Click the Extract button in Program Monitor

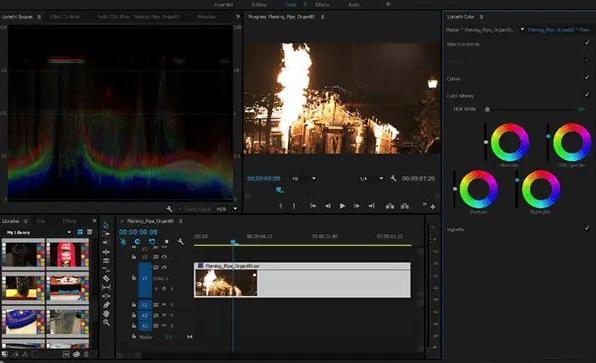coord(405,206)
